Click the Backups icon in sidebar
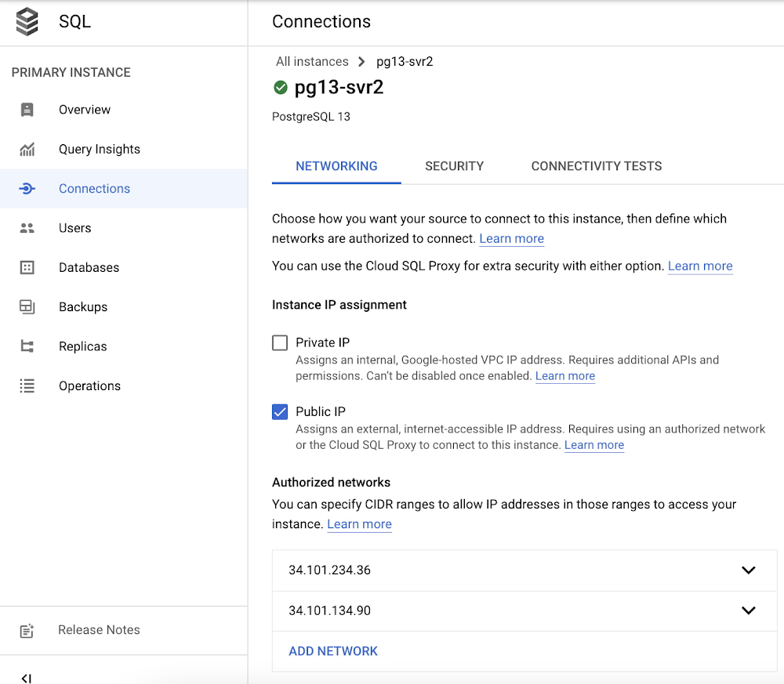 pos(27,306)
